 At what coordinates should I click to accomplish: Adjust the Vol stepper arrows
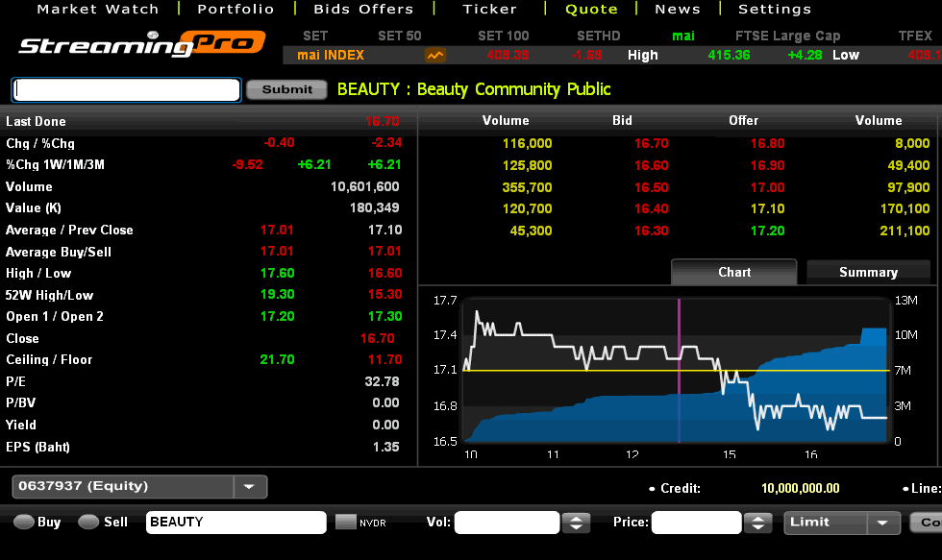tap(576, 523)
